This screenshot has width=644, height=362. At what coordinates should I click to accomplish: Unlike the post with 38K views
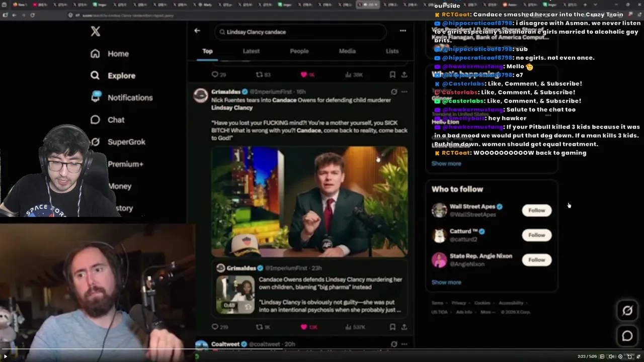307,74
